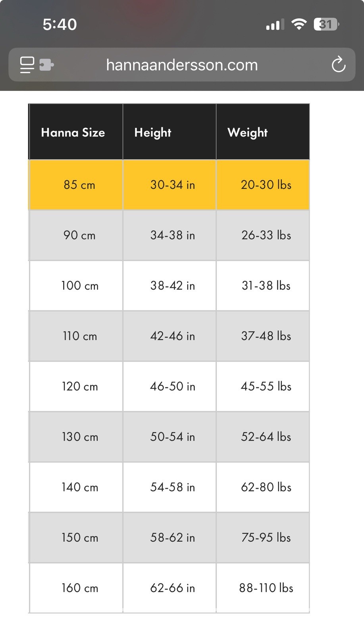Tap the 160 cm size cell
The height and width of the screenshot is (635, 364).
coord(76,588)
